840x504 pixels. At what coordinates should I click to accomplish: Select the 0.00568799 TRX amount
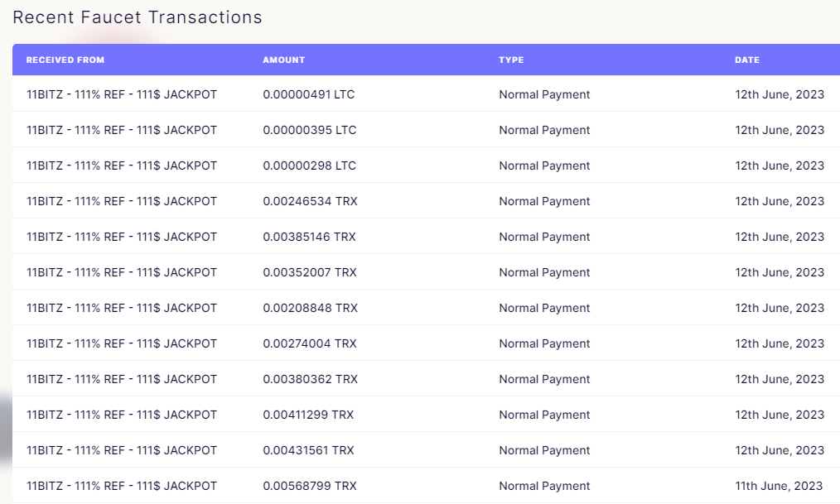309,486
